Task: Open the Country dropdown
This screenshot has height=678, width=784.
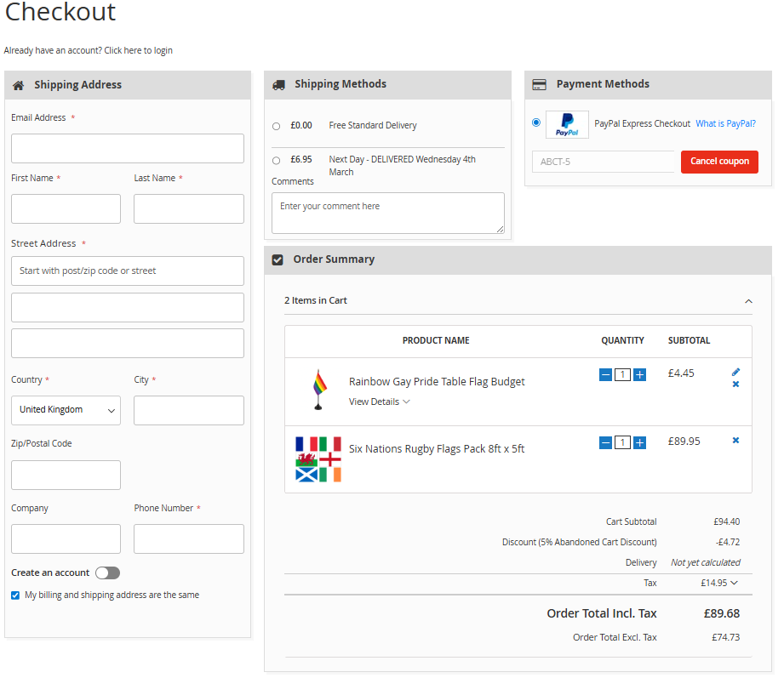Action: point(66,410)
